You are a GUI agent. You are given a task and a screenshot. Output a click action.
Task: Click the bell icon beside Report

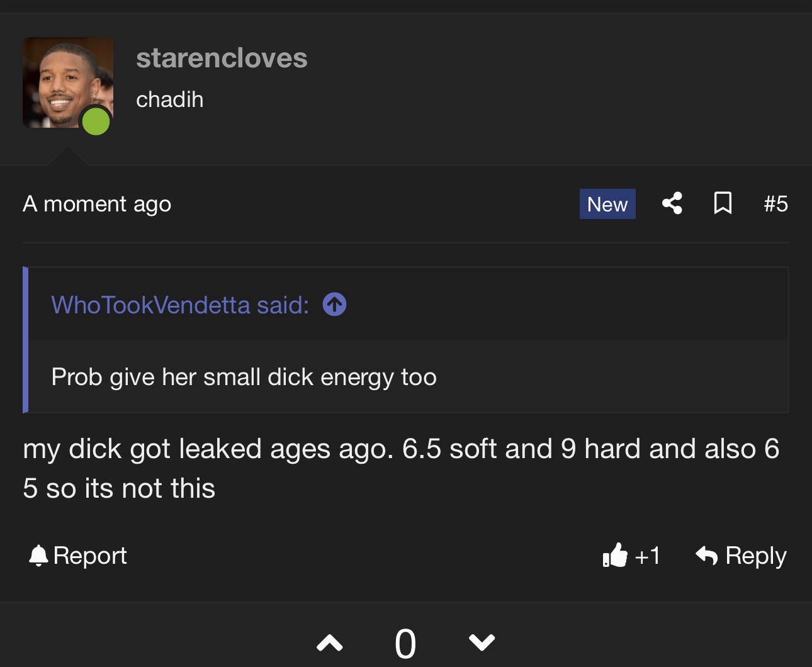coord(38,555)
